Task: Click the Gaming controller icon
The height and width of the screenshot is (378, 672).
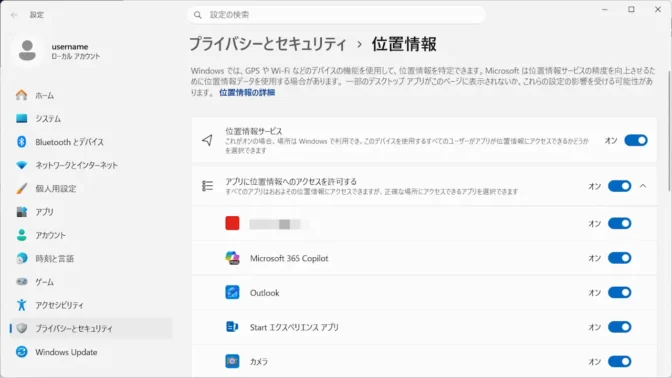Action: pyautogui.click(x=21, y=282)
